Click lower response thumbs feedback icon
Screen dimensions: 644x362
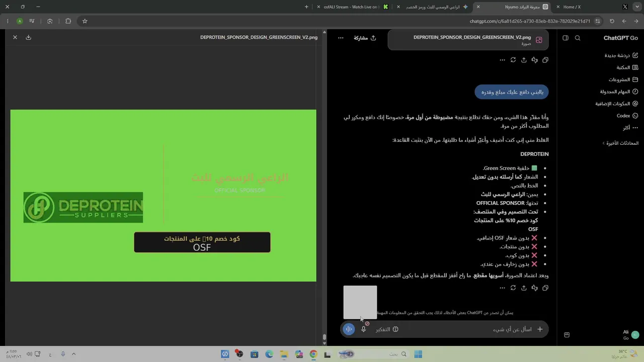tap(534, 288)
